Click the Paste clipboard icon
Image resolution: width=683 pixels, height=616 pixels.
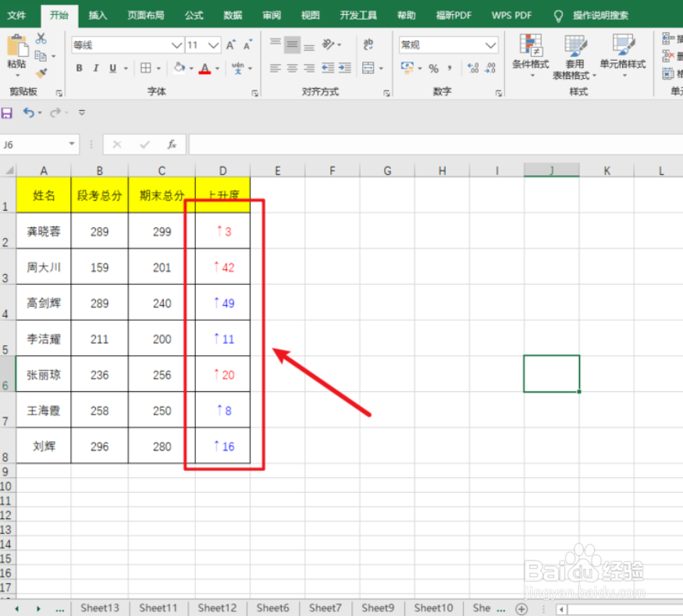(17, 45)
